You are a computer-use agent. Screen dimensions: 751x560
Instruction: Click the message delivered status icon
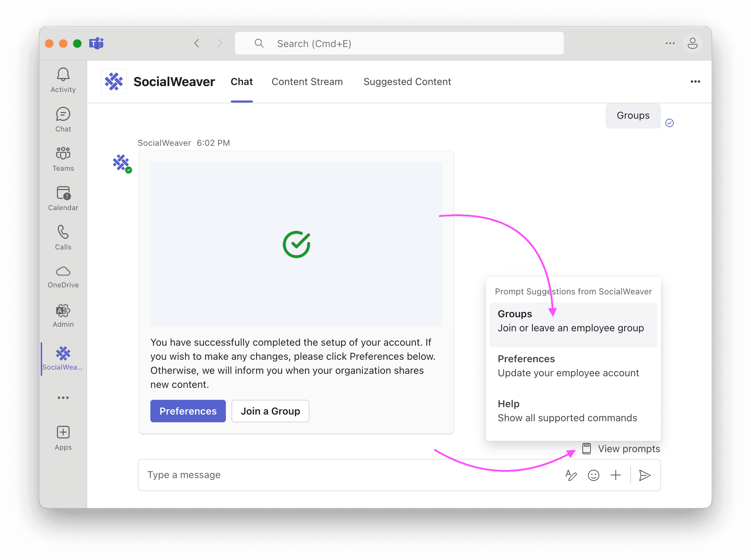coord(670,123)
